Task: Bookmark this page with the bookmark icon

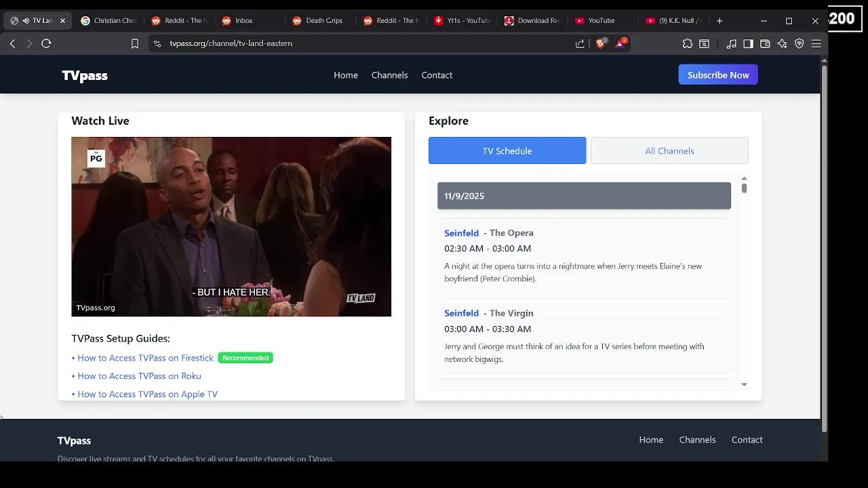Action: coord(135,43)
